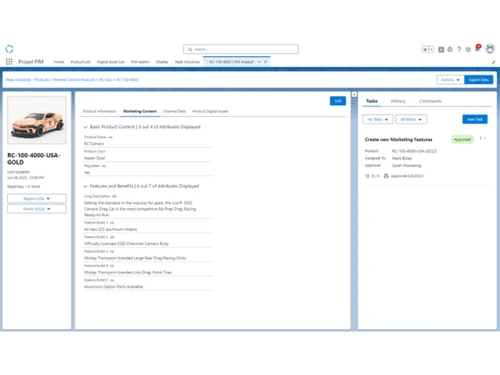
Task: Click the Sarah Marketing approver name
Action: point(407,165)
